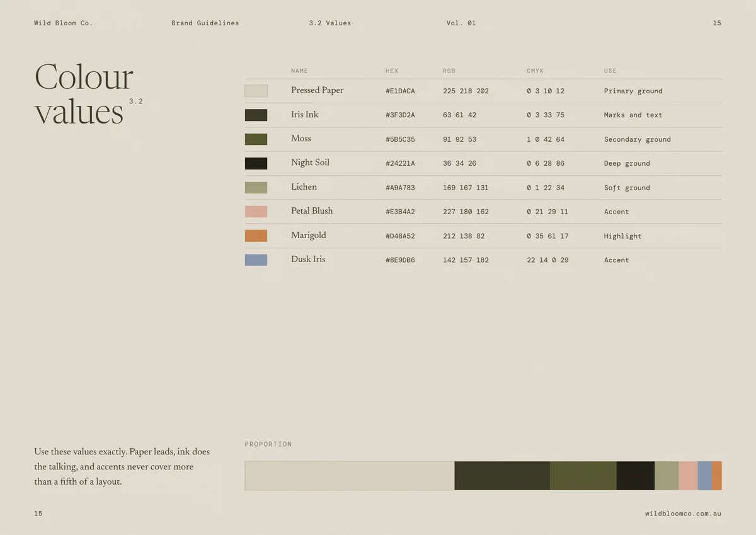
Task: Click the 'Marks and text' use text
Action: click(633, 115)
